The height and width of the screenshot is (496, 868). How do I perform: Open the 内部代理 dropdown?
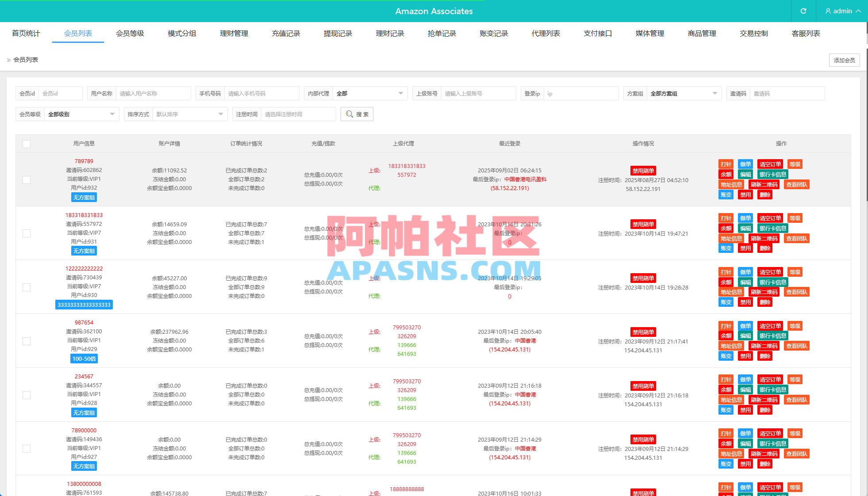coord(370,93)
